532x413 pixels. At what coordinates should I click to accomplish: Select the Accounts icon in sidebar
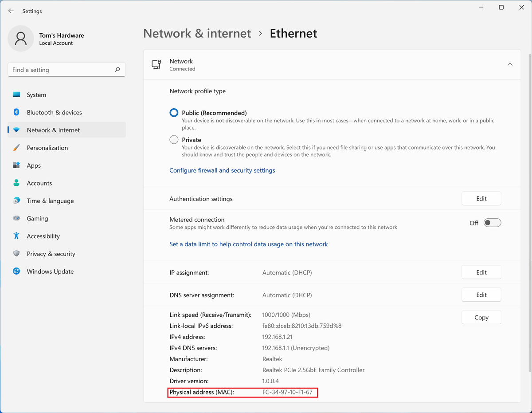tap(16, 183)
